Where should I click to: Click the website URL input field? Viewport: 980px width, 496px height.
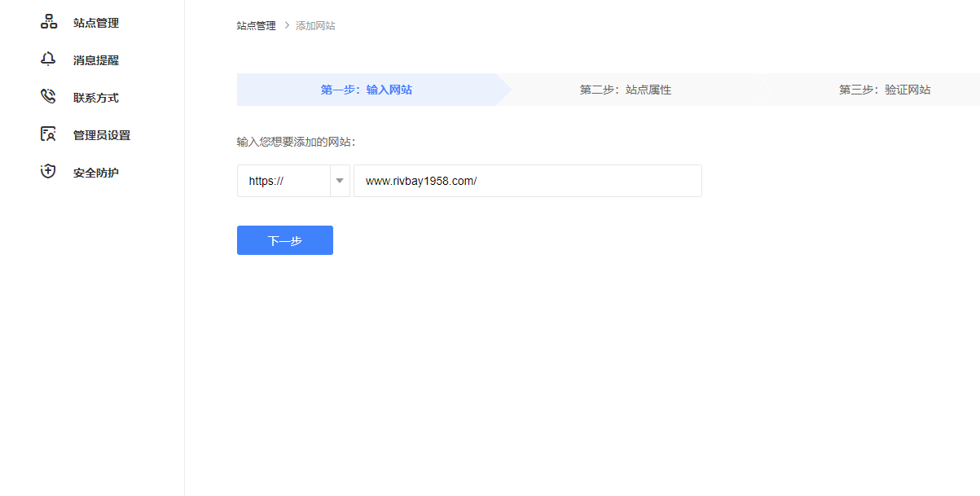(527, 181)
